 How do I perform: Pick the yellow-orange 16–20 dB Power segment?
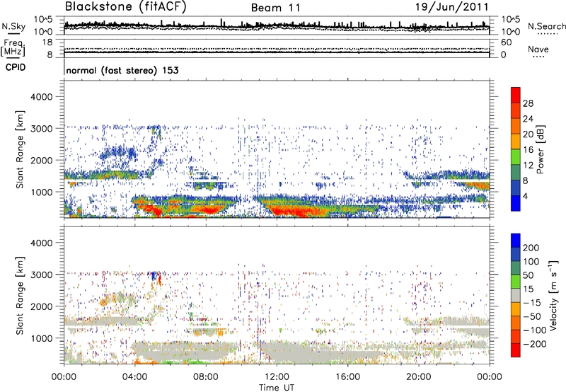516,142
